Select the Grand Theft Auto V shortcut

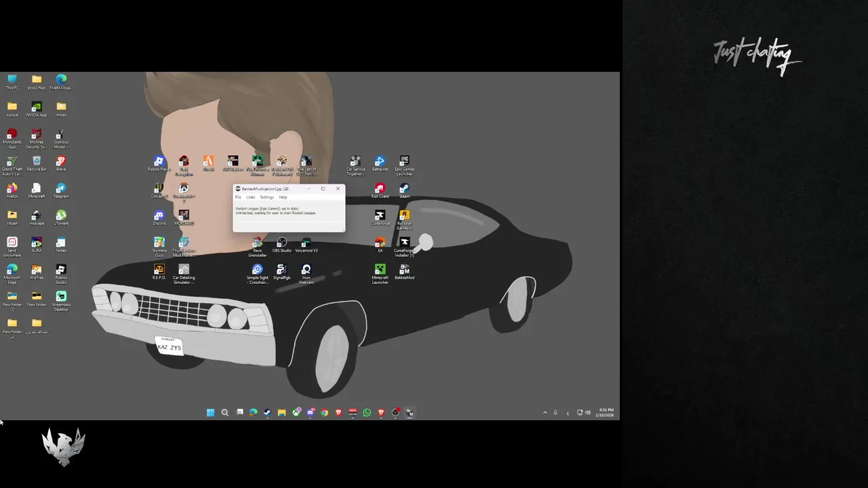pyautogui.click(x=12, y=166)
